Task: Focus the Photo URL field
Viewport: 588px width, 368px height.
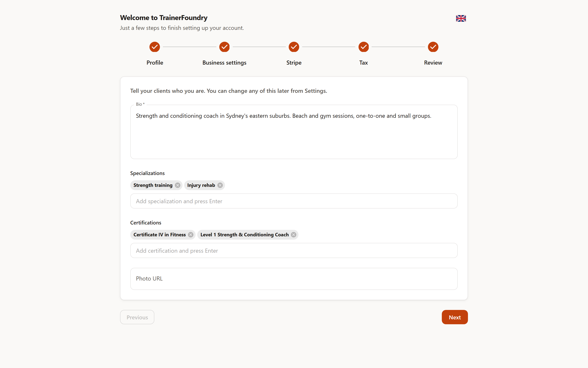Action: (x=294, y=279)
